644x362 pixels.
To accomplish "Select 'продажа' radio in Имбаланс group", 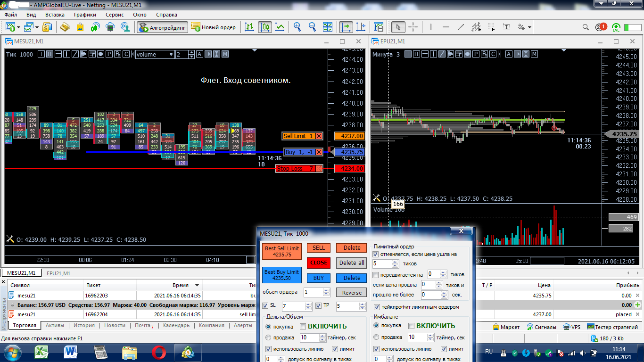I will 376,337.
